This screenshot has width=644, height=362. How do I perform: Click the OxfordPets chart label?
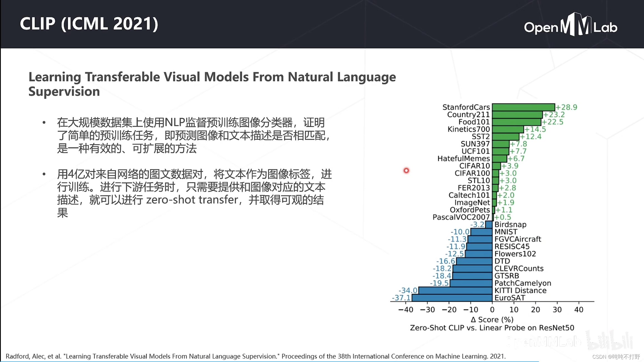[470, 210]
